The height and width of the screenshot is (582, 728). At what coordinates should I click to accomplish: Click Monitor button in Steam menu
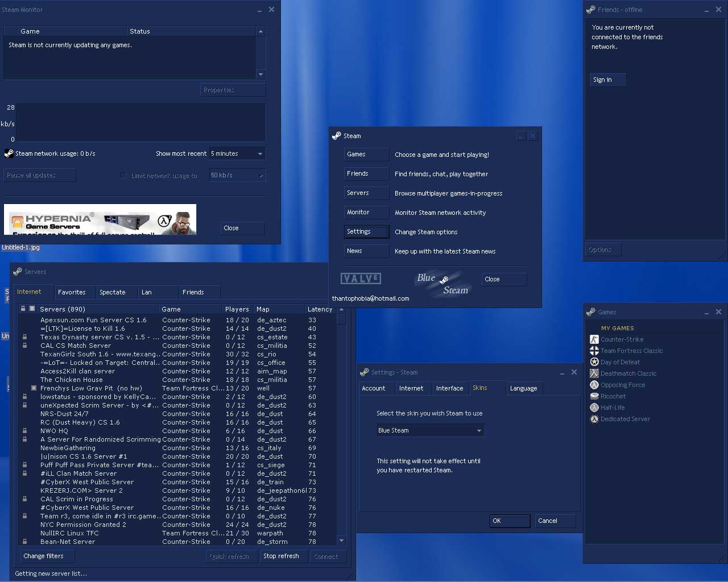366,212
